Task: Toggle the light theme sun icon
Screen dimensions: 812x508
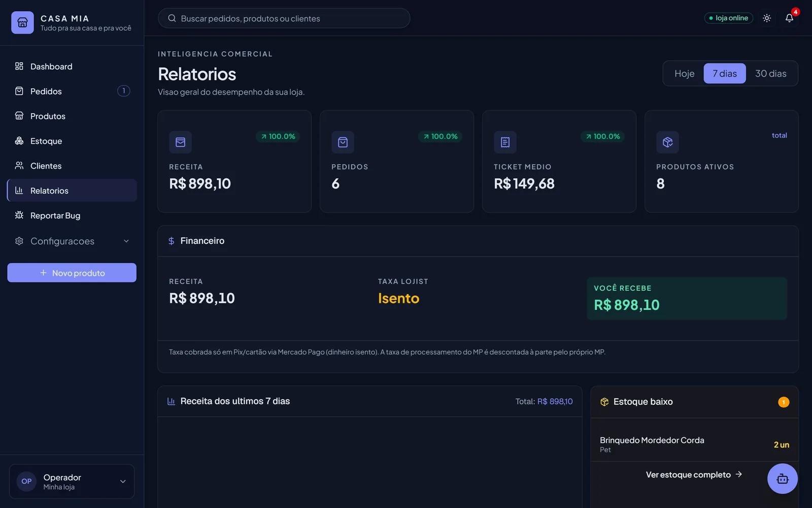Action: (x=767, y=18)
